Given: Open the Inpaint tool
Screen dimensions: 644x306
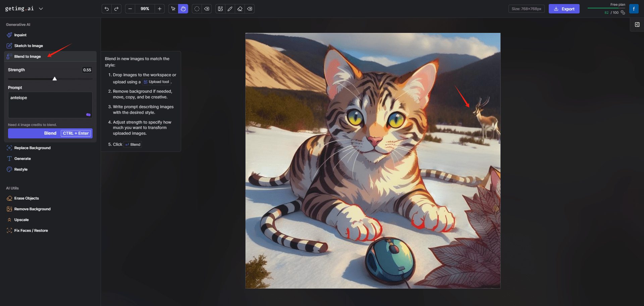Looking at the screenshot, I should 20,35.
